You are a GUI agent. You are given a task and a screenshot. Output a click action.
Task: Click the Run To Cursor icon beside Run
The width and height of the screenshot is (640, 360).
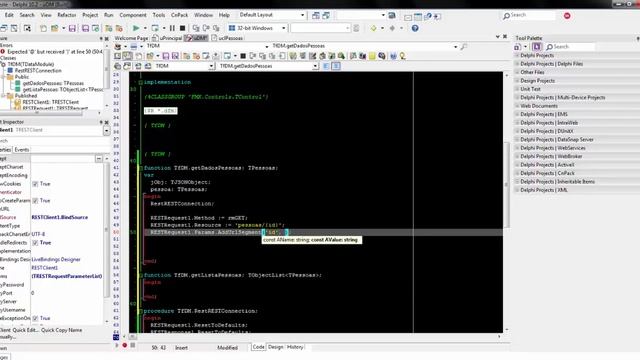(155, 28)
